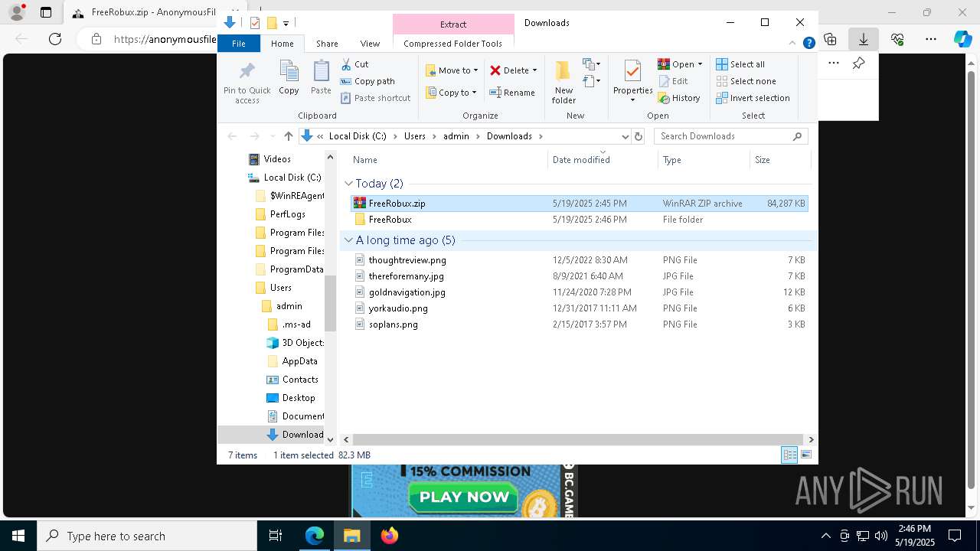Image resolution: width=980 pixels, height=551 pixels.
Task: Select yorkaudio.png file
Action: point(579,308)
